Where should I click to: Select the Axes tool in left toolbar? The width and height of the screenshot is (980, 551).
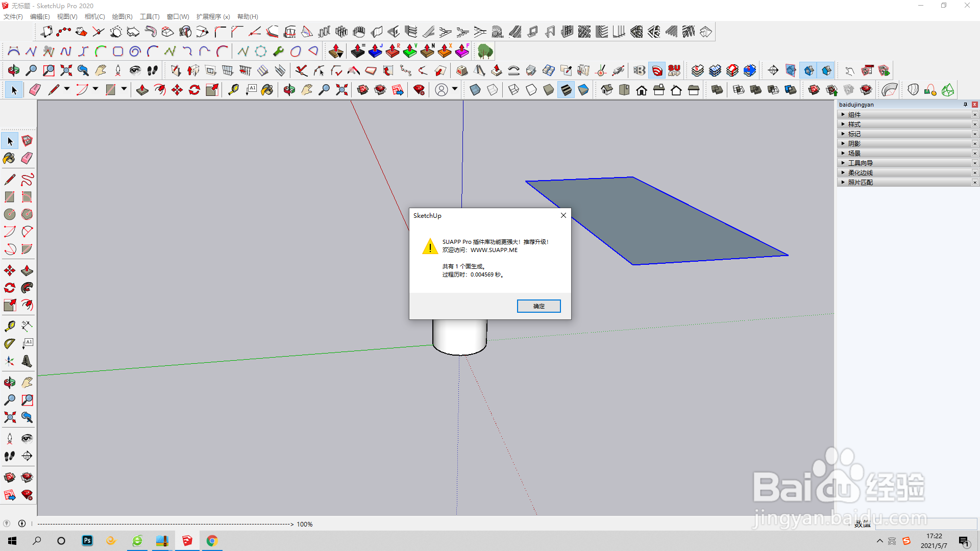(10, 361)
